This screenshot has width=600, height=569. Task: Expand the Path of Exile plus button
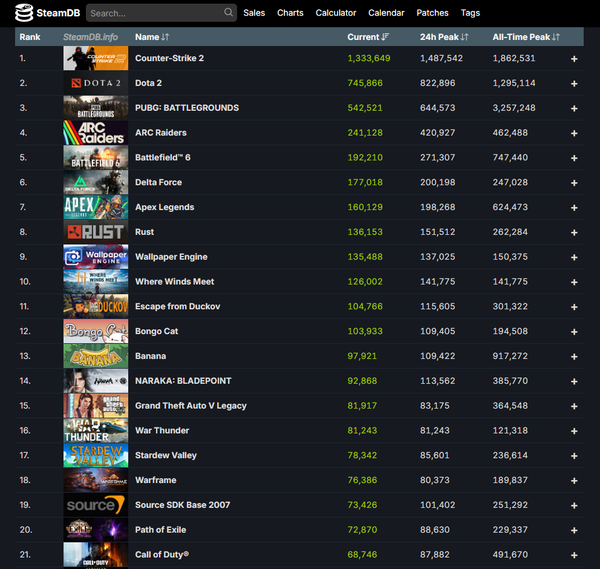pos(574,530)
